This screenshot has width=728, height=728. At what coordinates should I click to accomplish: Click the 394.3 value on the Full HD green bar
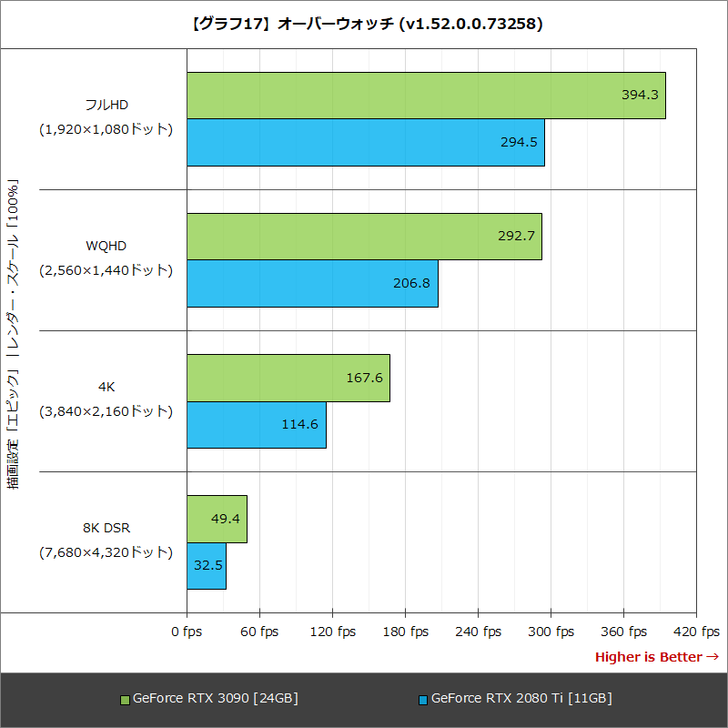(640, 95)
